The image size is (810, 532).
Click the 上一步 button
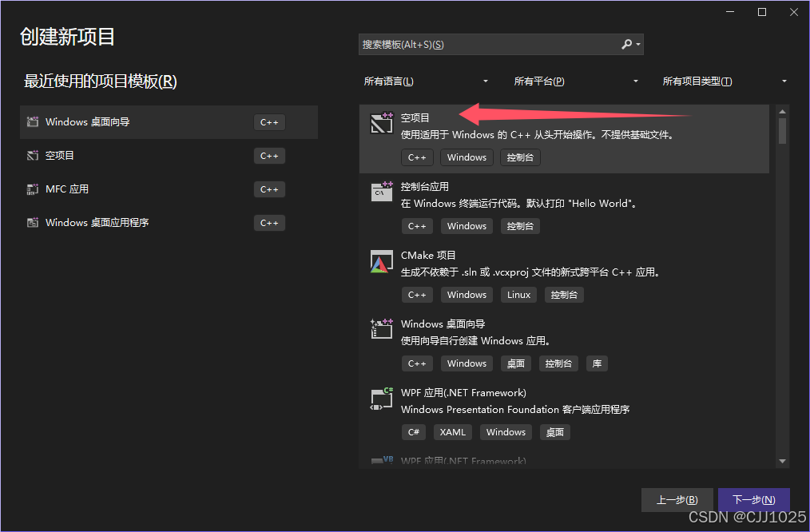pos(677,499)
